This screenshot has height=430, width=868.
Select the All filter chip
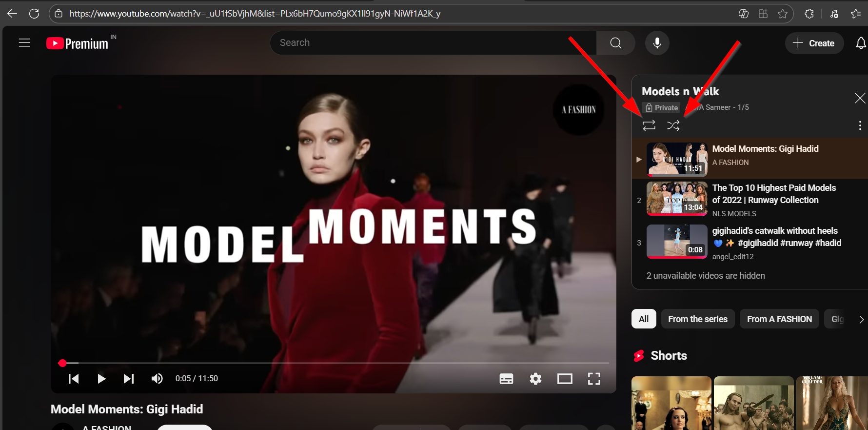[644, 319]
